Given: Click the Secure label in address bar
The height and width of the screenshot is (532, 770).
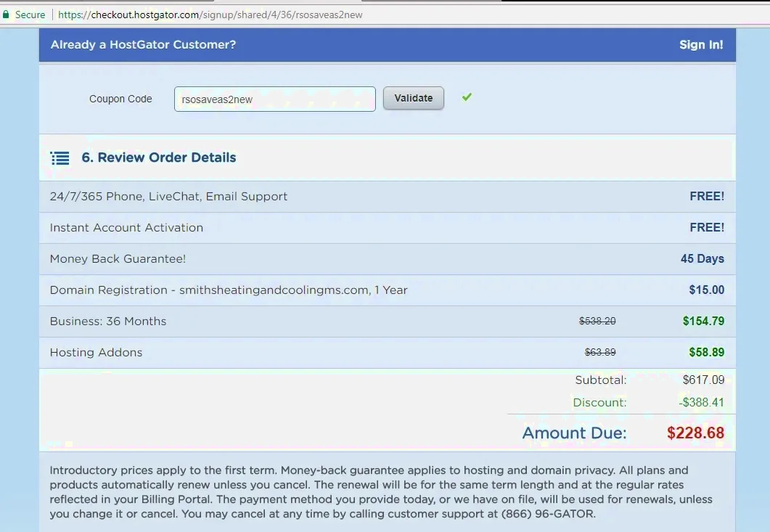Looking at the screenshot, I should (30, 15).
